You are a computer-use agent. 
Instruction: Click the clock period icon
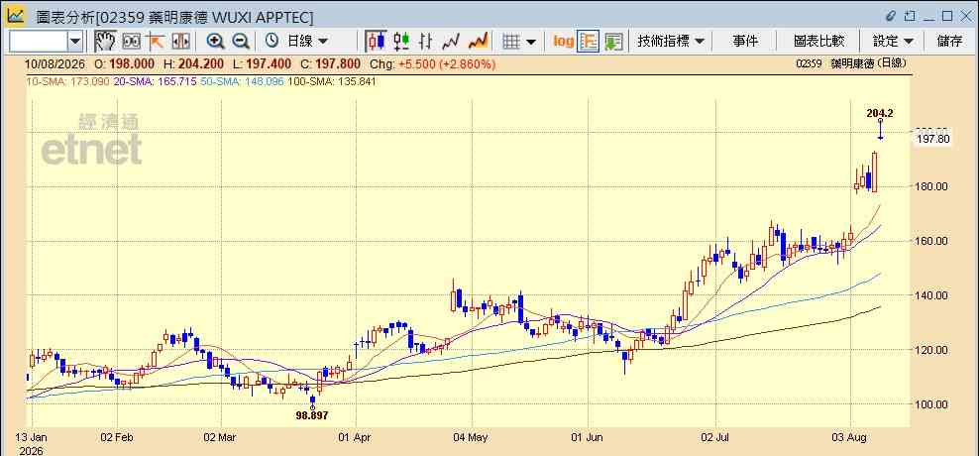(x=272, y=42)
